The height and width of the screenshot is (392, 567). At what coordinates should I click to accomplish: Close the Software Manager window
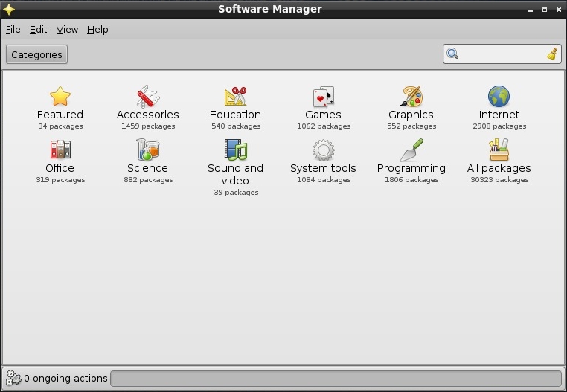tap(559, 10)
